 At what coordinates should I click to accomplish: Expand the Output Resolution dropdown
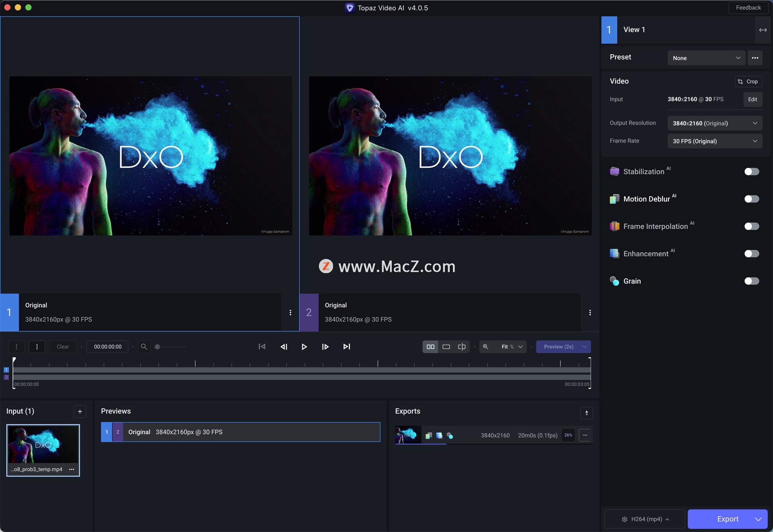click(x=714, y=123)
